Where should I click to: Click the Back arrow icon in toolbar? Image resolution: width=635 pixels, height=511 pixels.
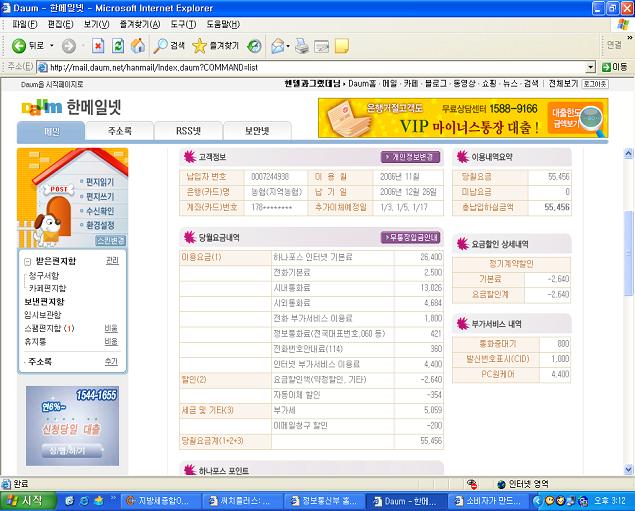click(19, 46)
